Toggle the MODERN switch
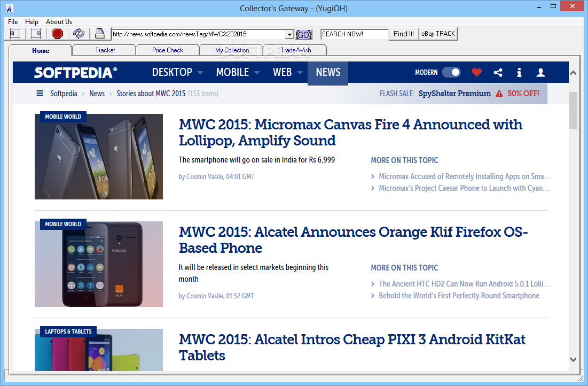Screen dimensions: 588x386 451,72
